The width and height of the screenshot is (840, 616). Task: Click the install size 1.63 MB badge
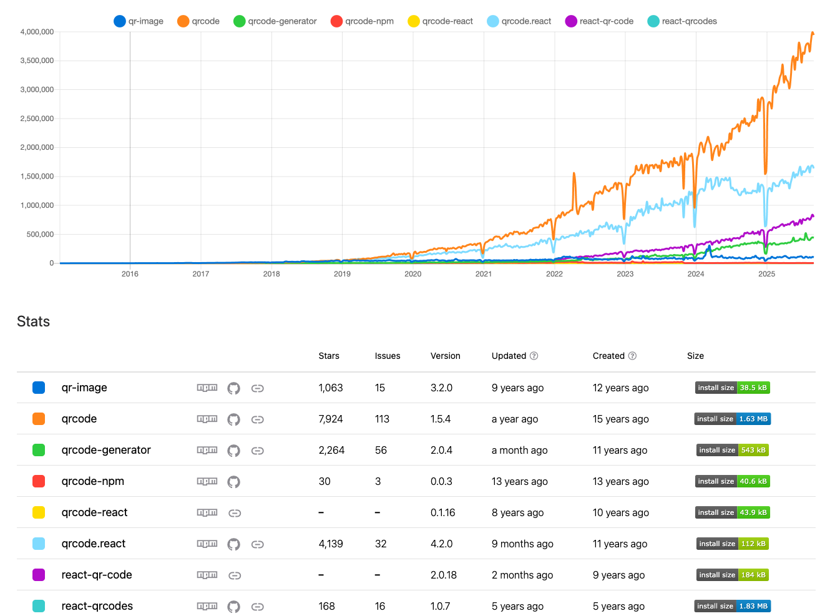coord(733,419)
